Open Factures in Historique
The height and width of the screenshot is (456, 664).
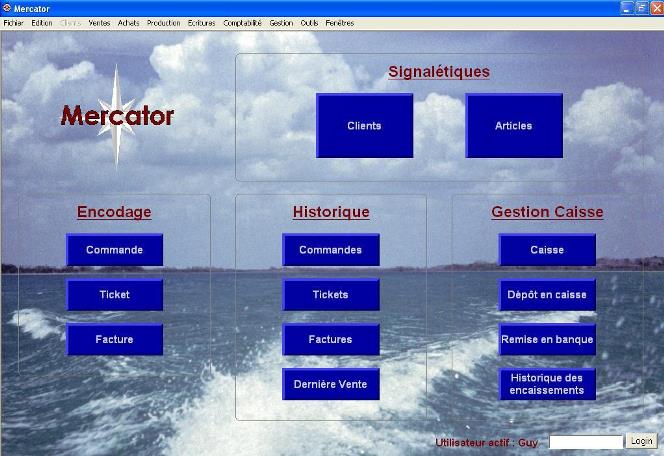pos(331,340)
